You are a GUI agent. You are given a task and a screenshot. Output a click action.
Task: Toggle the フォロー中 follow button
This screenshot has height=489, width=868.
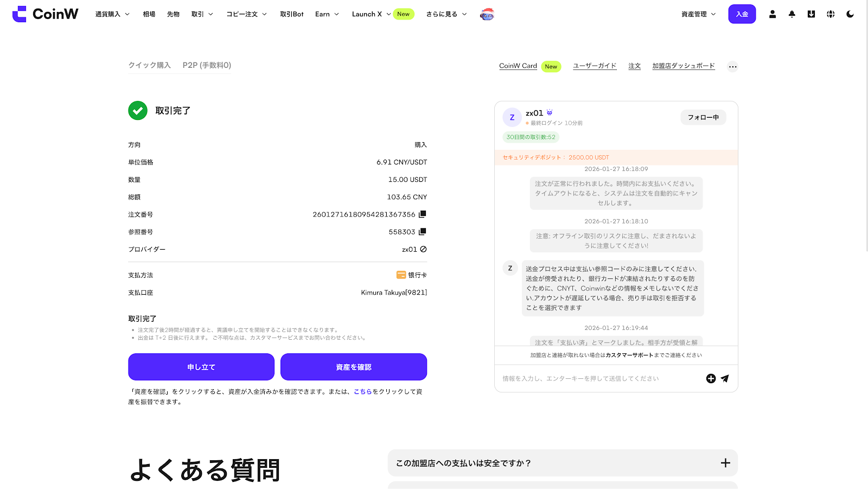click(703, 117)
